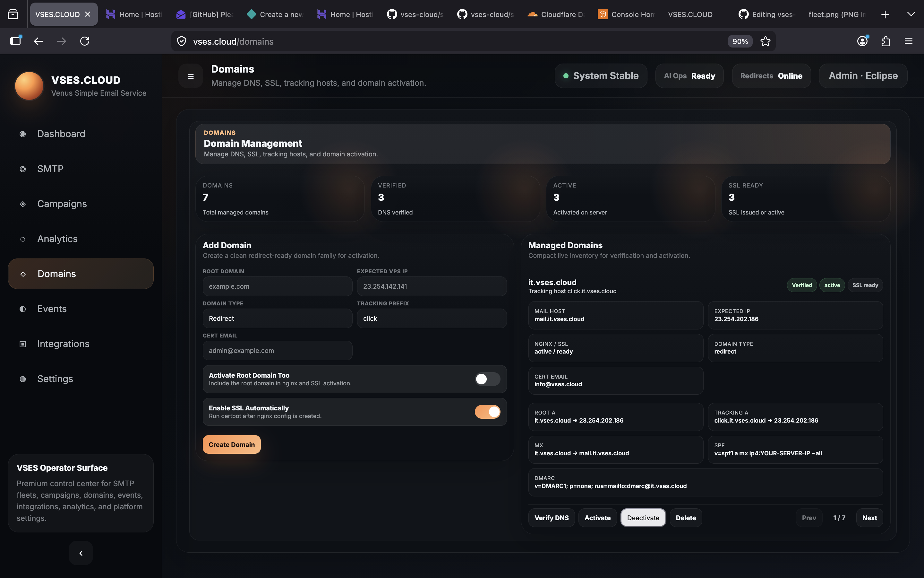Select Analytics in the sidebar
924x578 pixels.
(81, 239)
